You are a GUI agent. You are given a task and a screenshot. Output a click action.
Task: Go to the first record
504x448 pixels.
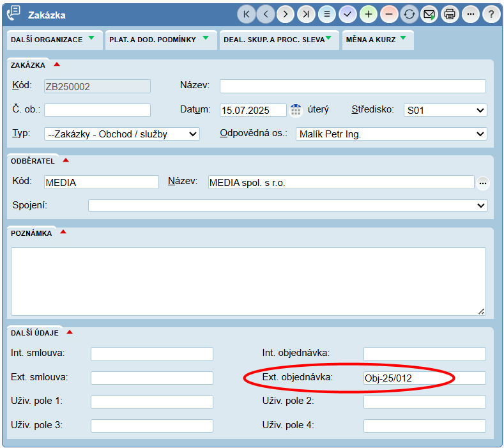(247, 14)
